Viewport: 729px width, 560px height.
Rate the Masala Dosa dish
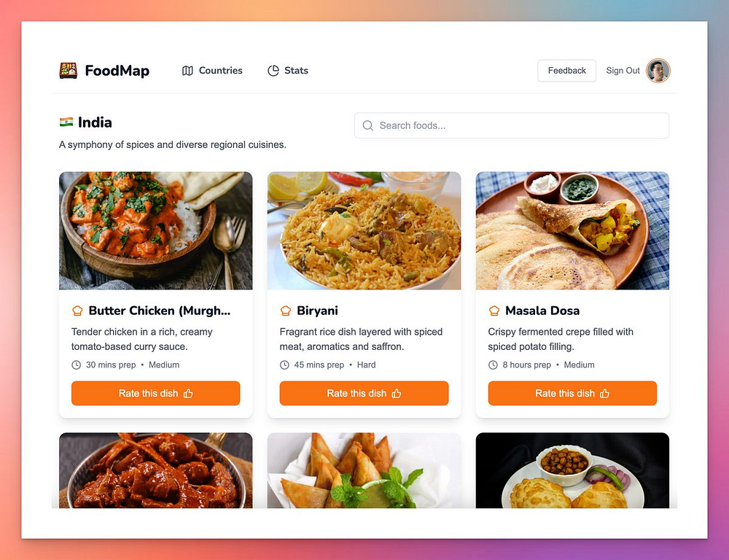tap(572, 394)
